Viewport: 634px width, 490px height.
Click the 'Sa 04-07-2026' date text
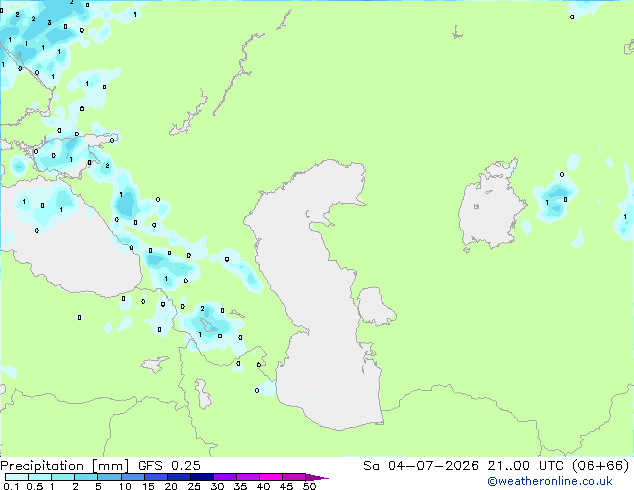pyautogui.click(x=421, y=466)
